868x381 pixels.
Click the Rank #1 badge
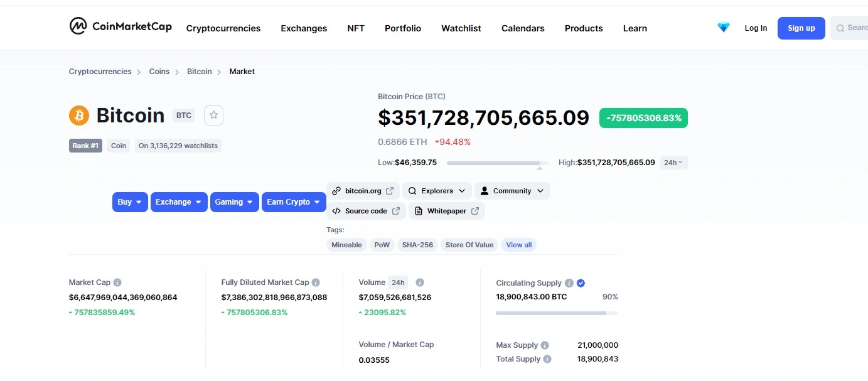(85, 146)
